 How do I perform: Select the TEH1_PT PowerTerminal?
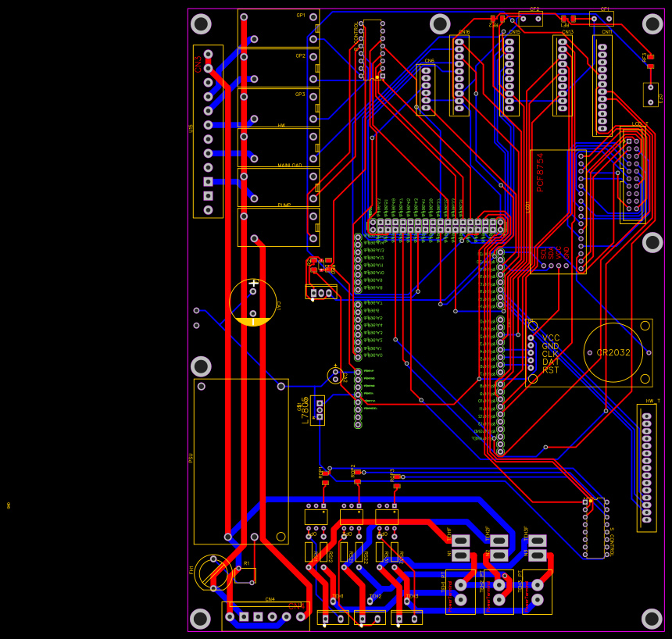click(459, 590)
